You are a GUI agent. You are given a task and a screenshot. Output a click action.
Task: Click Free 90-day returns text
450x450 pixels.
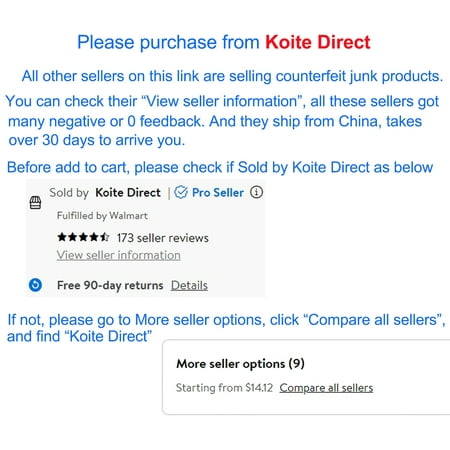tap(110, 285)
